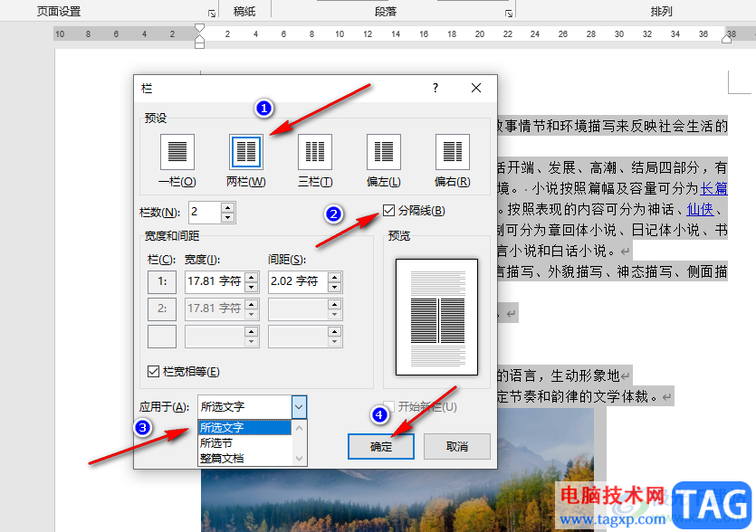The width and height of the screenshot is (756, 532).
Task: Select the 三栏 three-column preset icon
Action: [x=315, y=152]
